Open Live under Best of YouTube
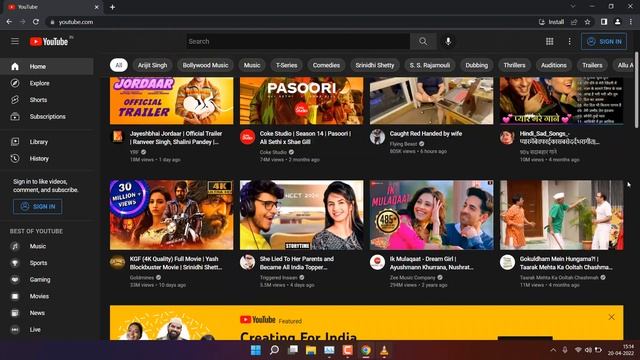This screenshot has height=360, width=640. pyautogui.click(x=47, y=330)
